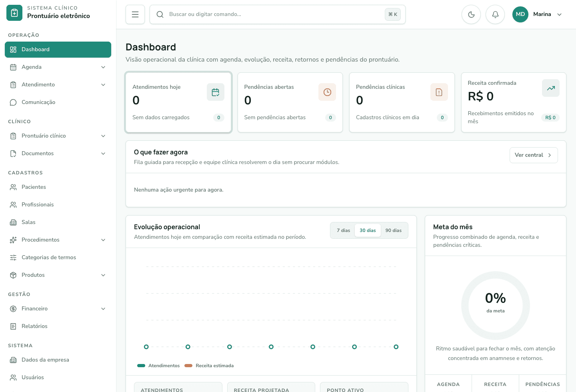Expand the Prontuário clínico chevron
The width and height of the screenshot is (576, 392).
[103, 136]
